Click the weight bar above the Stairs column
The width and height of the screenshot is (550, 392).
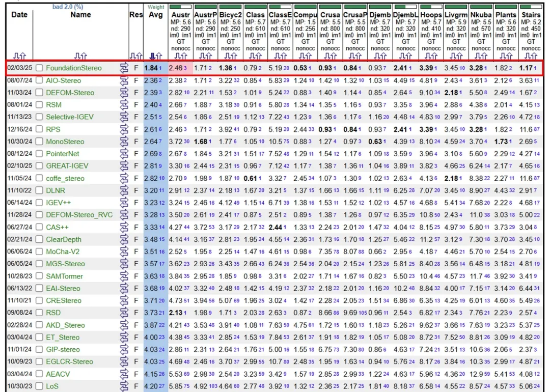[531, 7]
